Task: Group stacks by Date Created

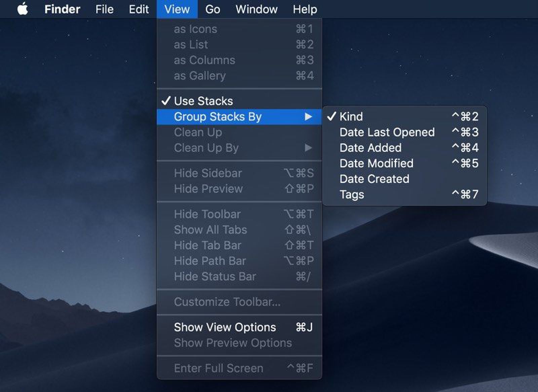Action: point(374,179)
